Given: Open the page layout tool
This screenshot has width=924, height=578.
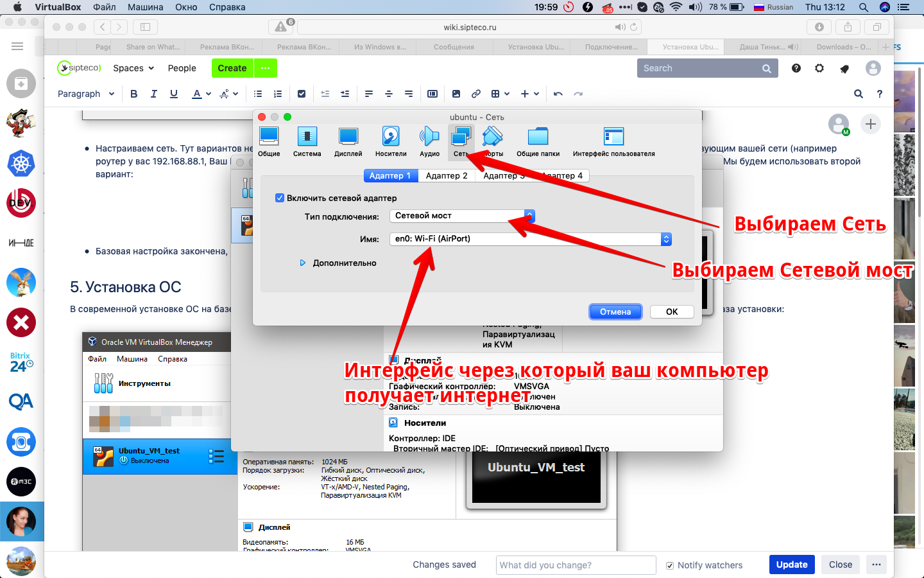Looking at the screenshot, I should (432, 94).
